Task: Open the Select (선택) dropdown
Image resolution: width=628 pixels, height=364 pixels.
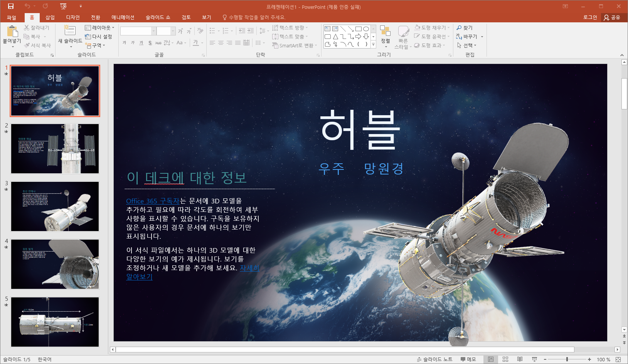Action: [466, 45]
